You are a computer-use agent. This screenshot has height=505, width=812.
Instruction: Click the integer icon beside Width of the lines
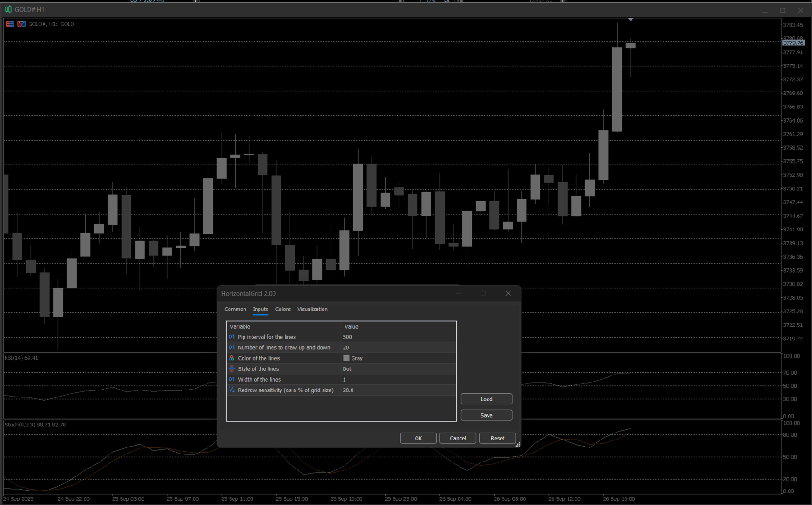click(231, 380)
